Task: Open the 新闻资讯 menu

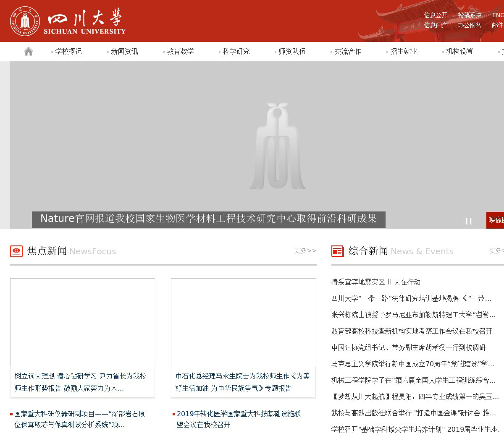Action: tap(124, 51)
